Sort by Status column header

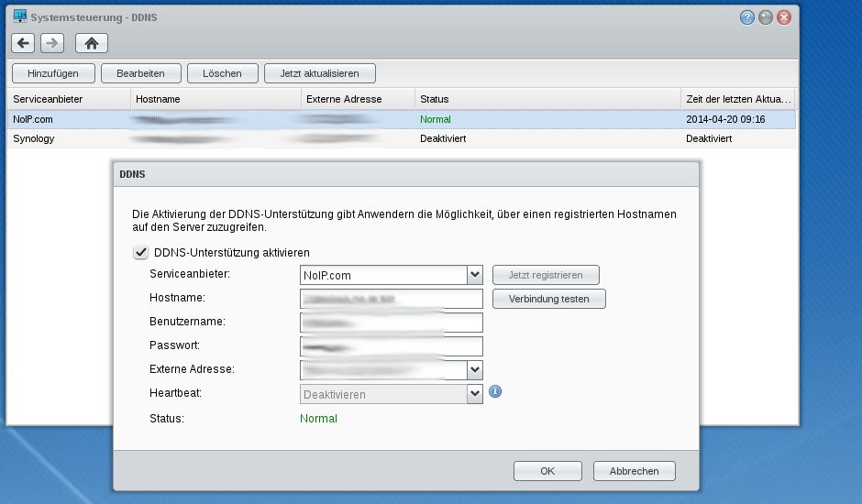(547, 99)
